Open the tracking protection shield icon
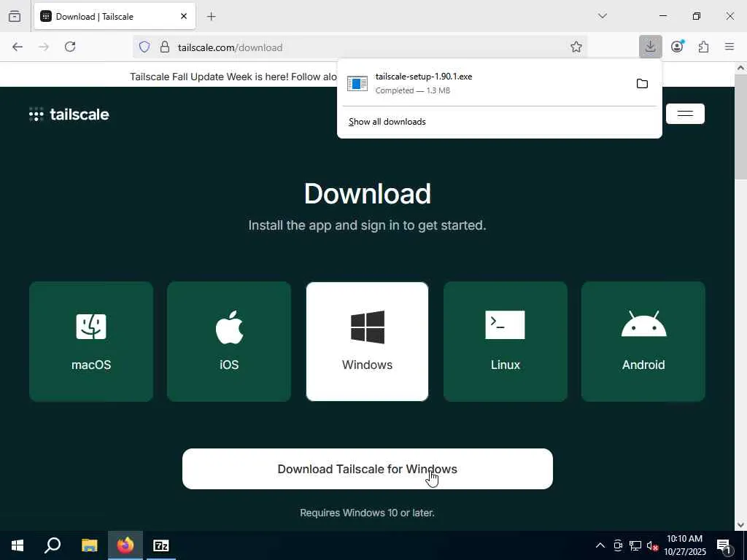 tap(144, 47)
